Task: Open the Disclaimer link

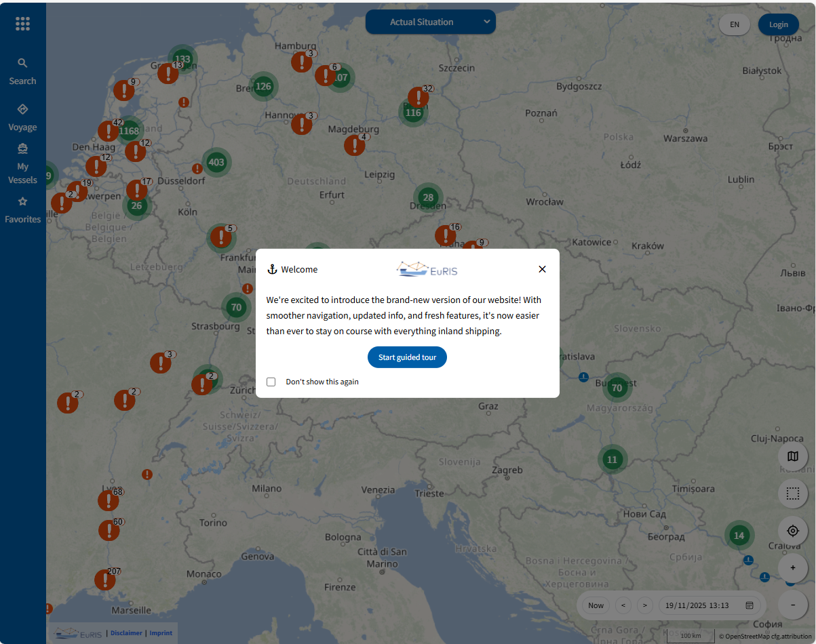Action: click(x=126, y=633)
